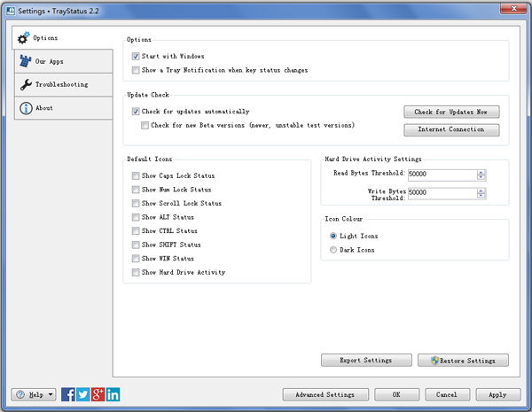Decrease Write Bytes Threshold with down arrow
This screenshot has width=532, height=412.
[x=481, y=196]
